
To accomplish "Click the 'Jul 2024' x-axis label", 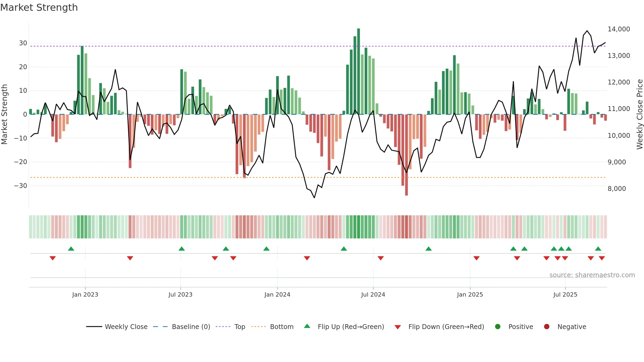I will [x=373, y=294].
